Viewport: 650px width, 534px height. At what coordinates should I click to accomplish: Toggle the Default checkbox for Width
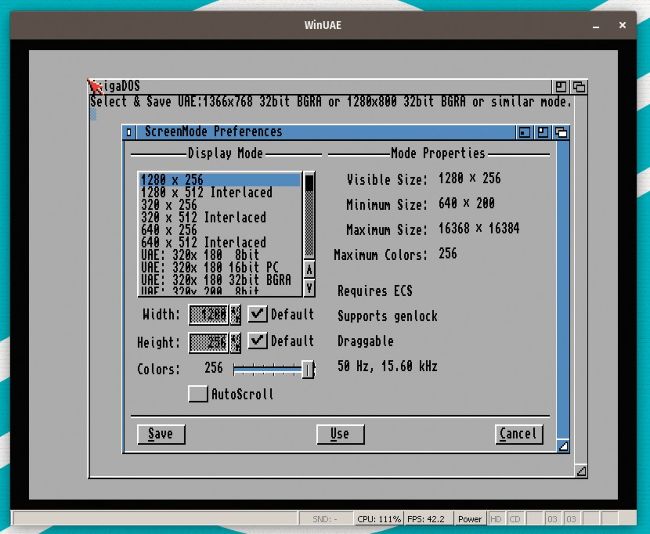tap(257, 314)
